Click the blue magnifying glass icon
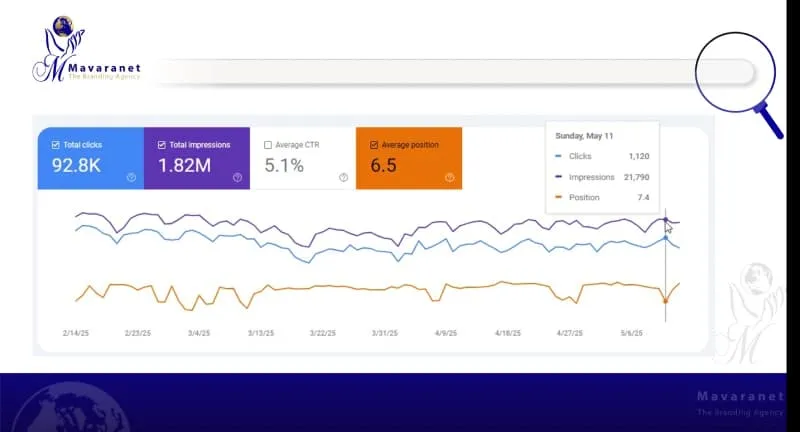The height and width of the screenshot is (432, 800). coord(736,77)
